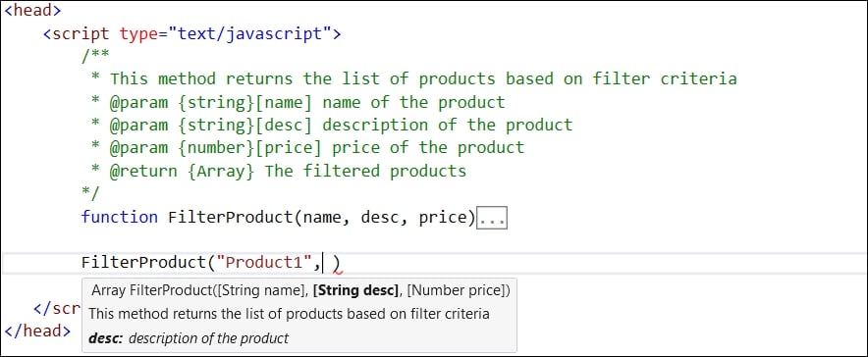This screenshot has width=868, height=357.
Task: Click the closing parenthesis with red squiggle
Action: 337,264
